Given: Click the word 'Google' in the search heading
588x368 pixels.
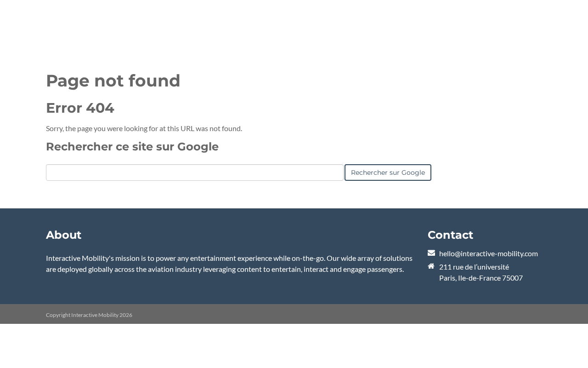Looking at the screenshot, I should coord(198,147).
